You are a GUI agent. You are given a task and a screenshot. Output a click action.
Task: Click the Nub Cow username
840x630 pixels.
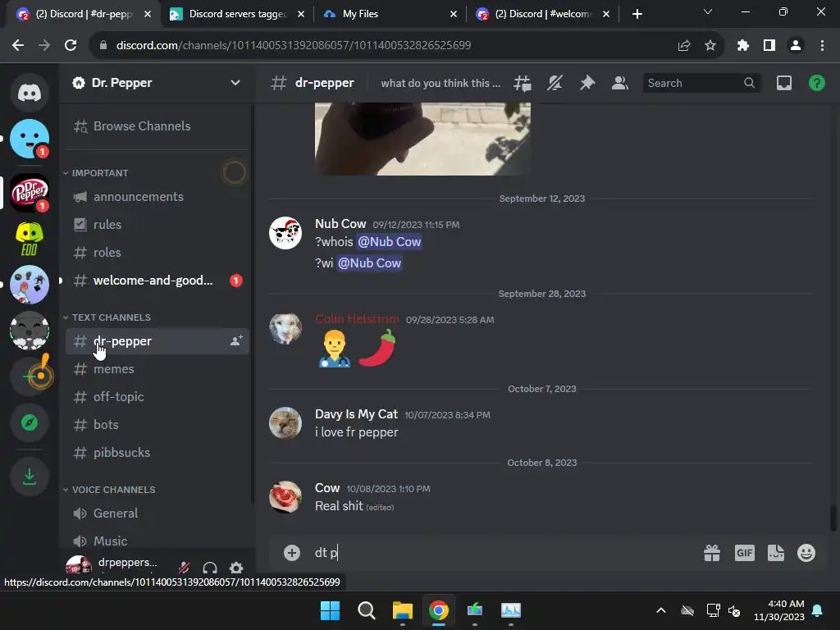click(x=340, y=223)
